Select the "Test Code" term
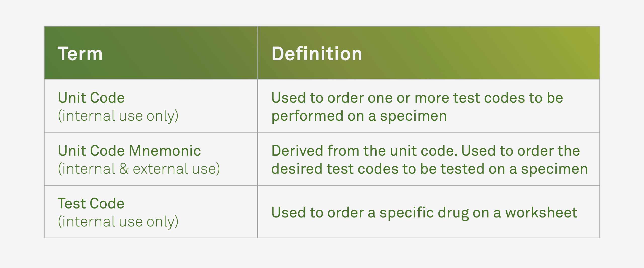Viewport: 644px width, 268px height. pyautogui.click(x=91, y=203)
